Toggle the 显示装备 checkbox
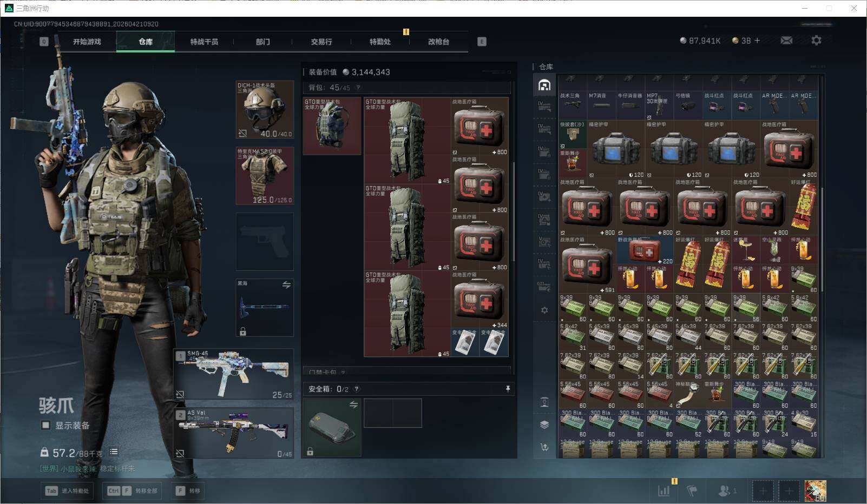This screenshot has width=867, height=504. tap(46, 425)
